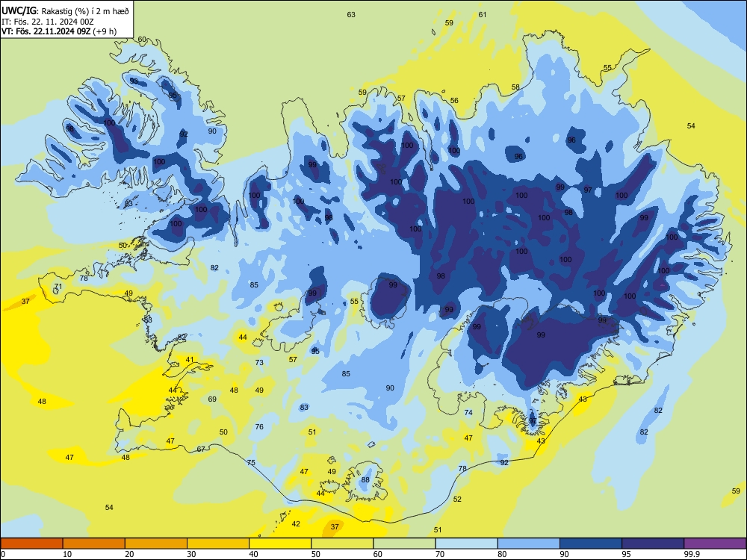
Task: Click the map value '41' in the southwest
Action: tap(190, 360)
